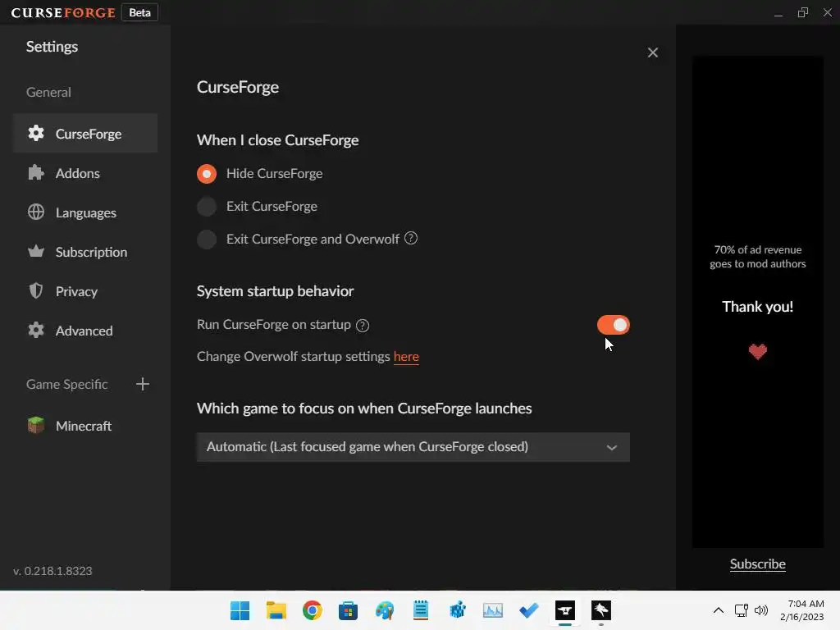Click the Subscribe link under the ad

[757, 564]
